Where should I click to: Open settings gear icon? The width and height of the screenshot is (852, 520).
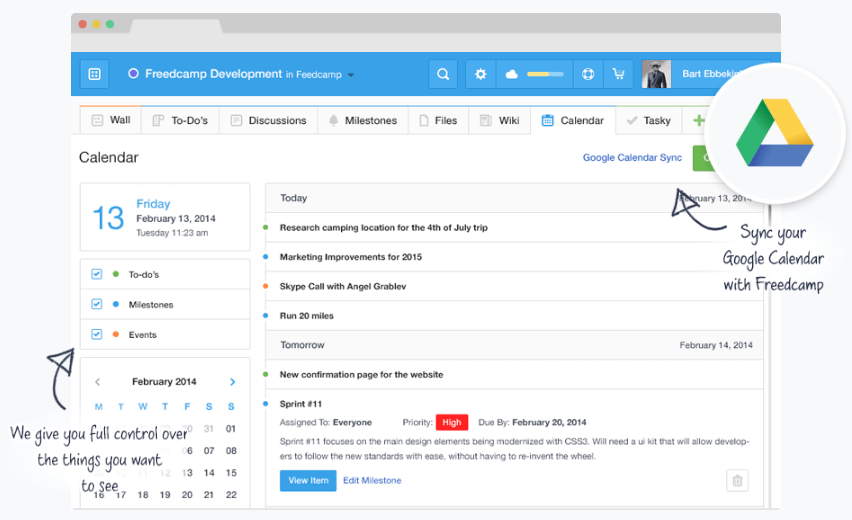click(480, 74)
